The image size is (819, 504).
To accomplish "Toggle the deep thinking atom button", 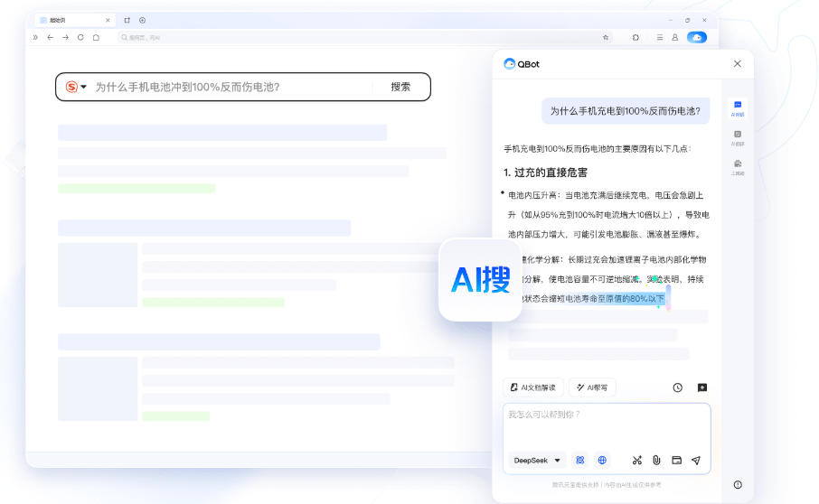I will (x=580, y=460).
